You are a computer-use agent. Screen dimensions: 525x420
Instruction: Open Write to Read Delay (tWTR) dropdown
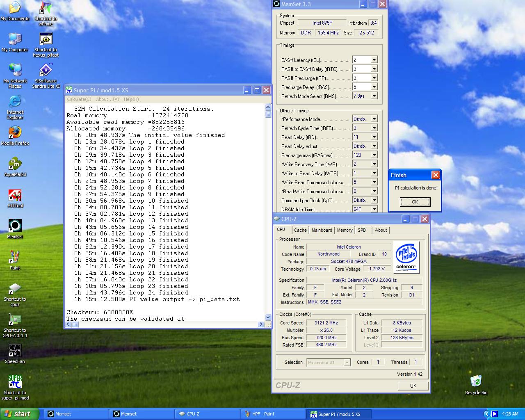click(374, 173)
